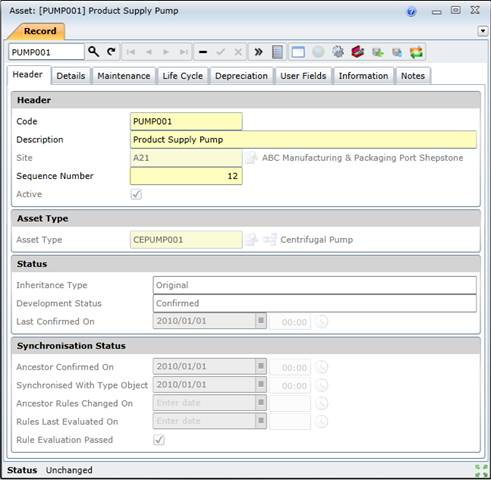Switch to the Maintenance tab
This screenshot has width=491, height=480.
click(x=124, y=76)
